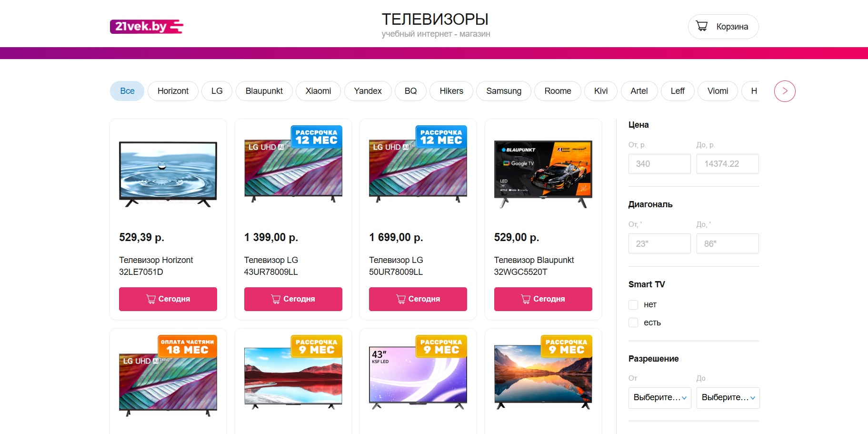Click the 21vek.by logo
Viewport: 868px width, 434px height.
click(147, 27)
